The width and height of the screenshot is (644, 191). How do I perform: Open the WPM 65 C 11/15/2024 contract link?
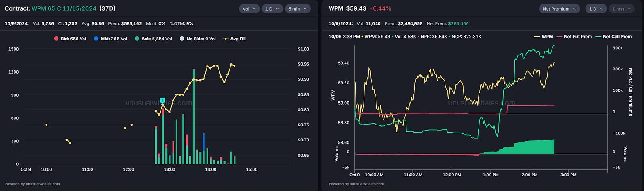pyautogui.click(x=64, y=8)
